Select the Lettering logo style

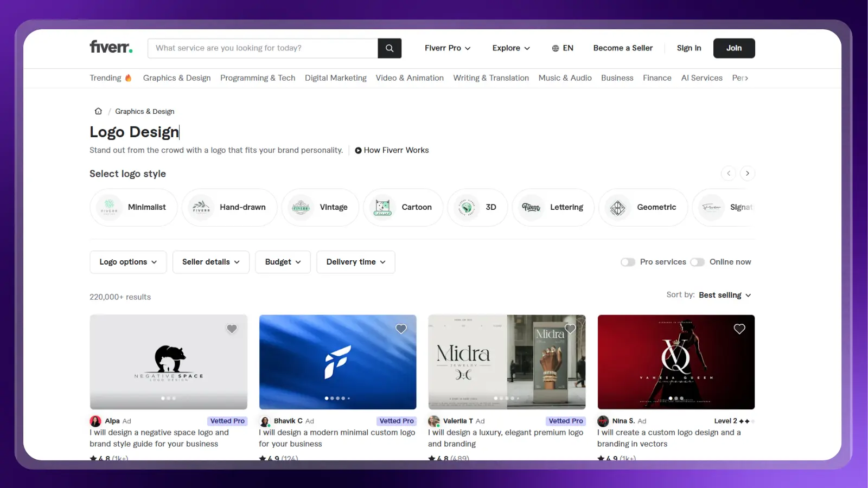click(x=553, y=207)
